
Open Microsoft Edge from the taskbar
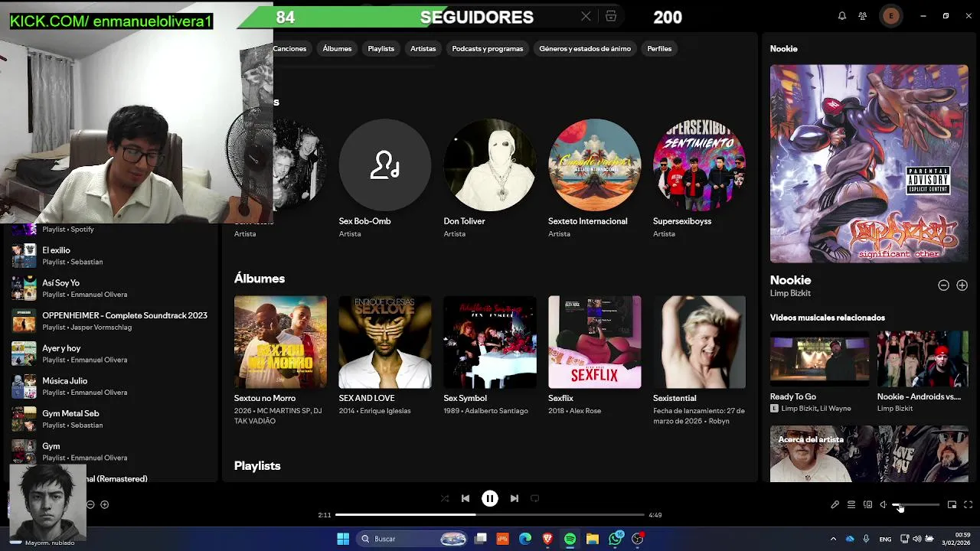coord(525,539)
